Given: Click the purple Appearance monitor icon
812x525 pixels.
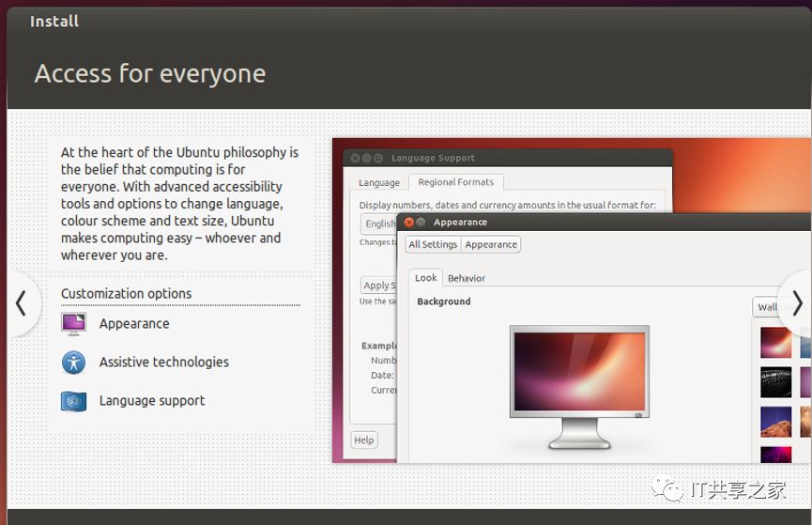Looking at the screenshot, I should [73, 324].
